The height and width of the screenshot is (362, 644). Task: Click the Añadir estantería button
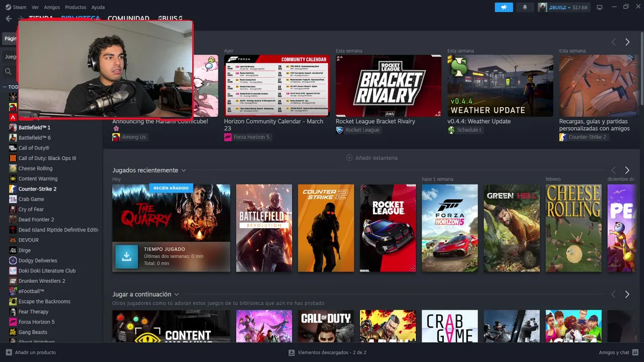tap(372, 158)
